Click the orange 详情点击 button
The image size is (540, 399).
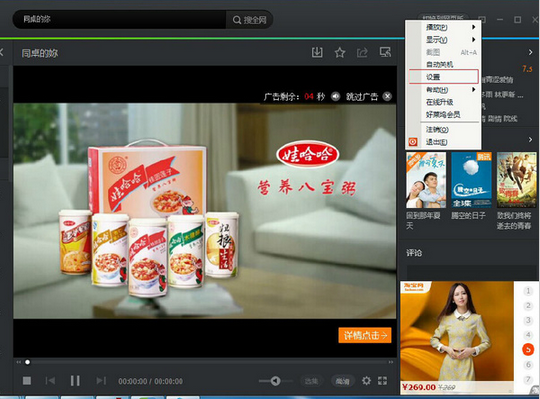(x=365, y=335)
